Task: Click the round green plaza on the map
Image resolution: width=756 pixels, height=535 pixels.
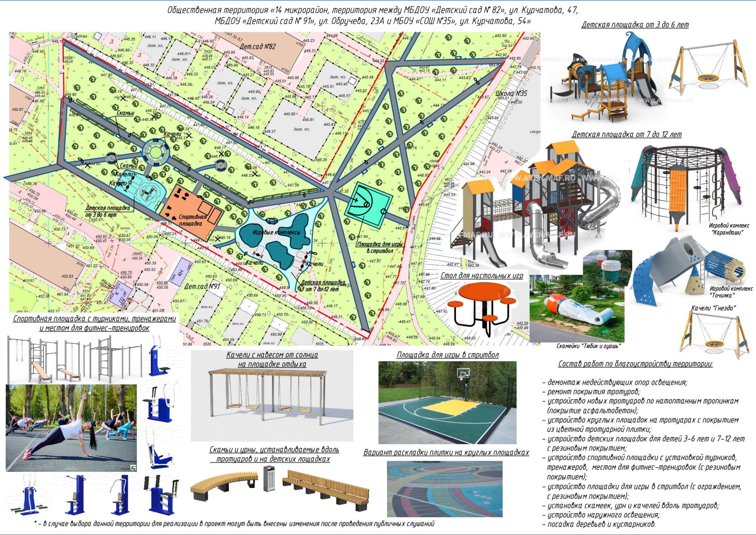Action: pos(155,152)
